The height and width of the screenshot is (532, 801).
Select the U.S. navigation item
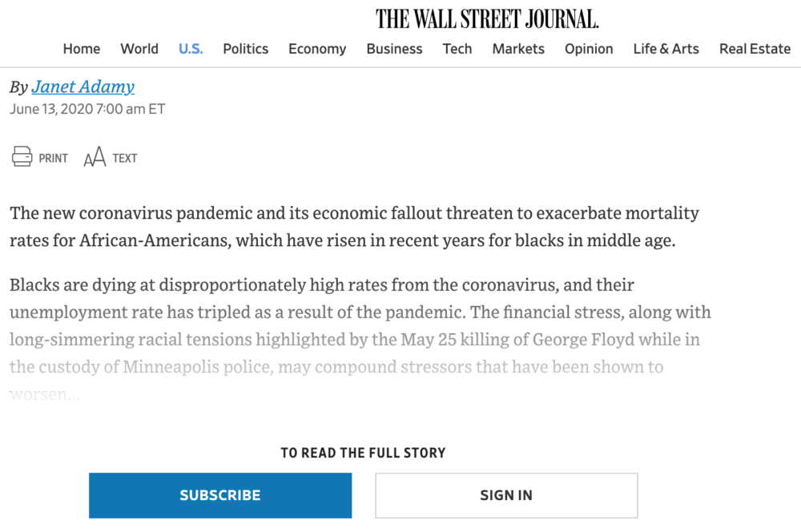coord(191,49)
